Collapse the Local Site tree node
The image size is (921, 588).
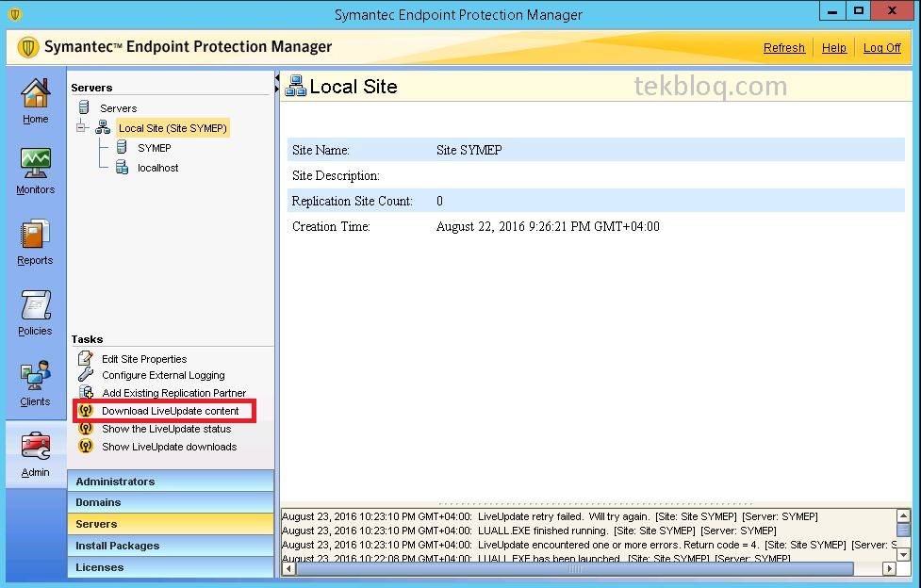[x=81, y=127]
